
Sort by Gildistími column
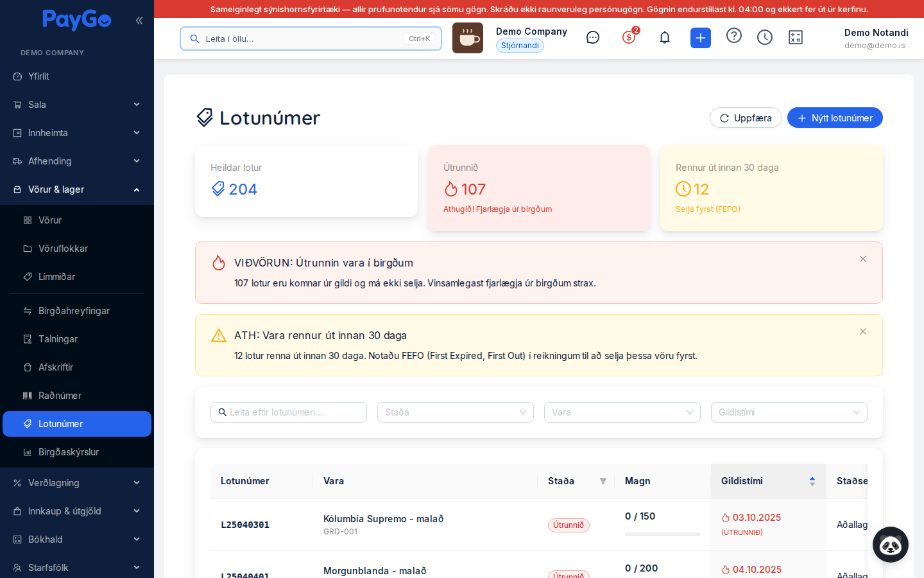tap(768, 481)
